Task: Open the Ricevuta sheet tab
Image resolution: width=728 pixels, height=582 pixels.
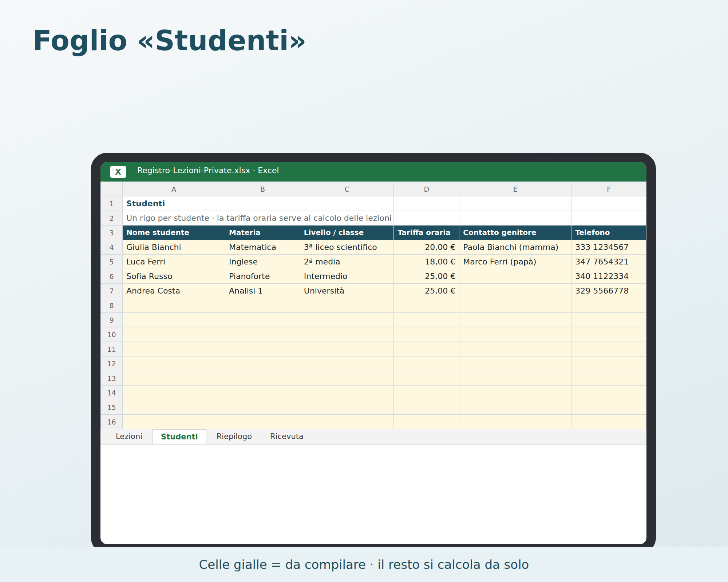Action: coord(286,436)
